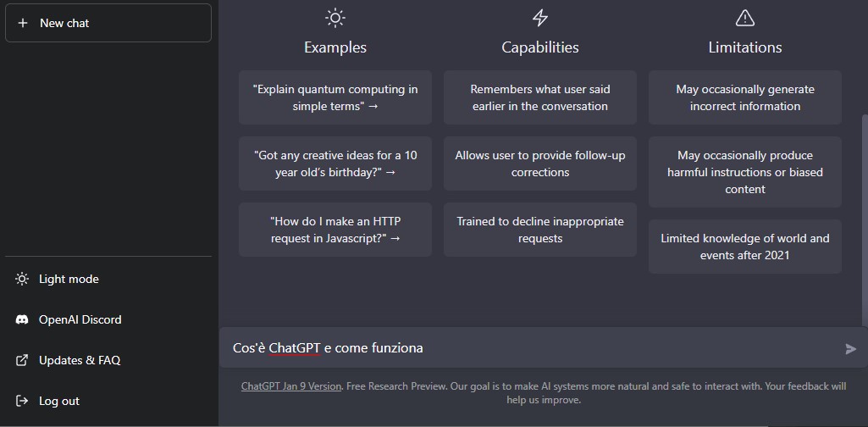Image resolution: width=868 pixels, height=427 pixels.
Task: Click the warning triangle Limitations icon
Action: pyautogui.click(x=745, y=18)
